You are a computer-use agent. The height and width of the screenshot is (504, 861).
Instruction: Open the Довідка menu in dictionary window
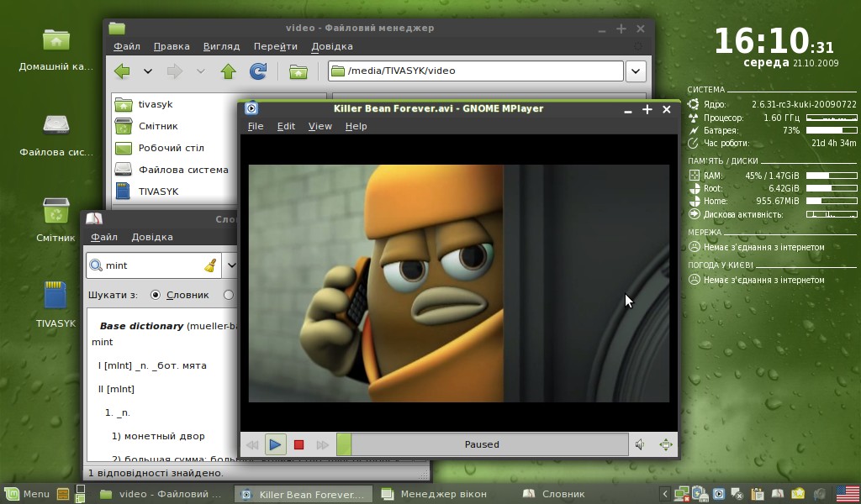pos(152,237)
